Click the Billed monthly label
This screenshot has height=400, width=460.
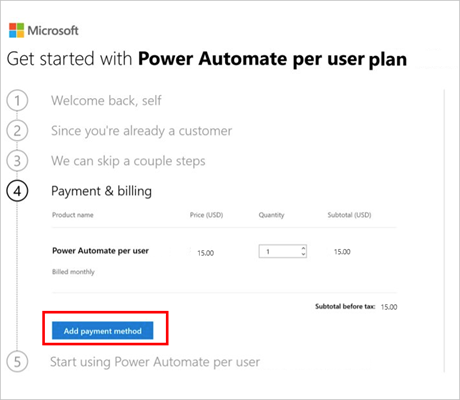[73, 272]
